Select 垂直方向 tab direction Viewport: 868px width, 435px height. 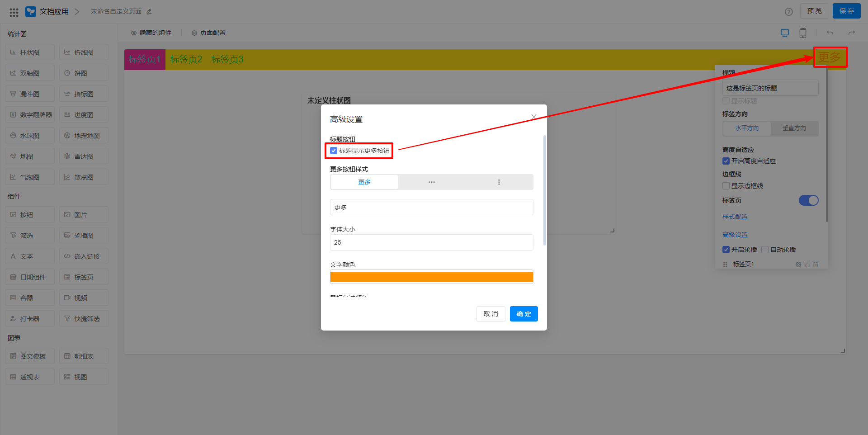794,128
